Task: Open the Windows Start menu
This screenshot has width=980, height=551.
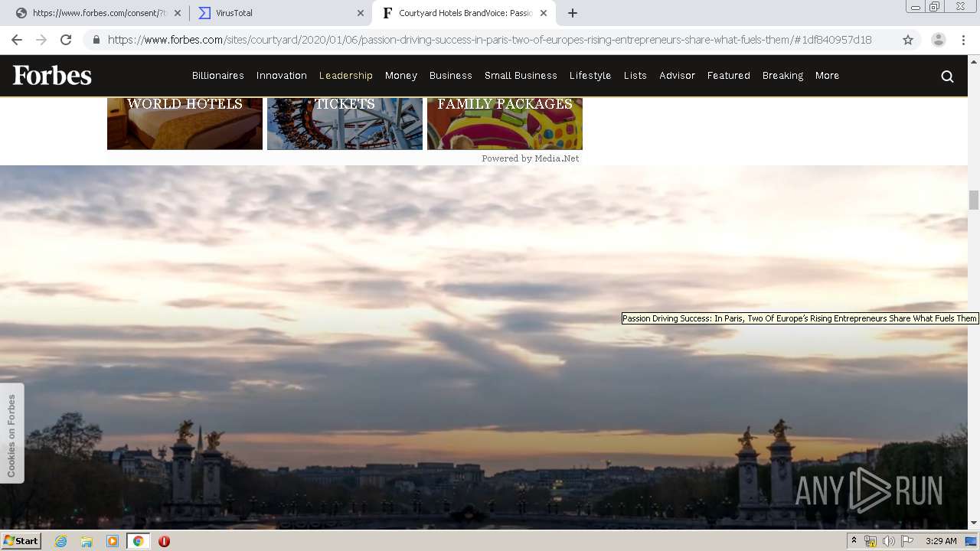Action: click(21, 541)
